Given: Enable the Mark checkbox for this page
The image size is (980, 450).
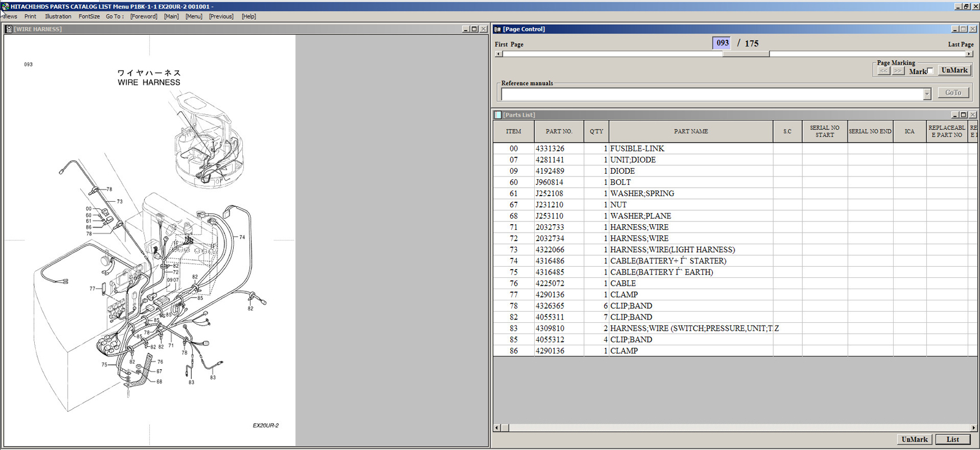Looking at the screenshot, I should [x=930, y=71].
